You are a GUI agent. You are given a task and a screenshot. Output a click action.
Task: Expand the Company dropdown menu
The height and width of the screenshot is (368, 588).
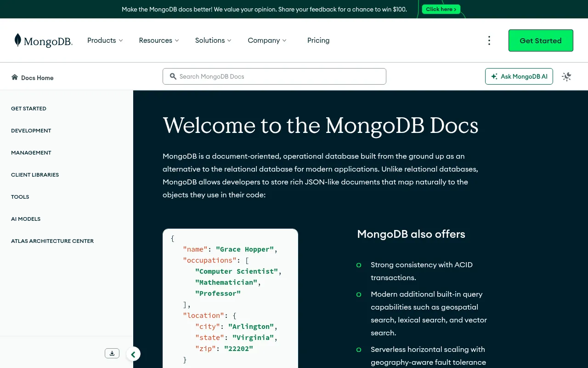pos(267,40)
